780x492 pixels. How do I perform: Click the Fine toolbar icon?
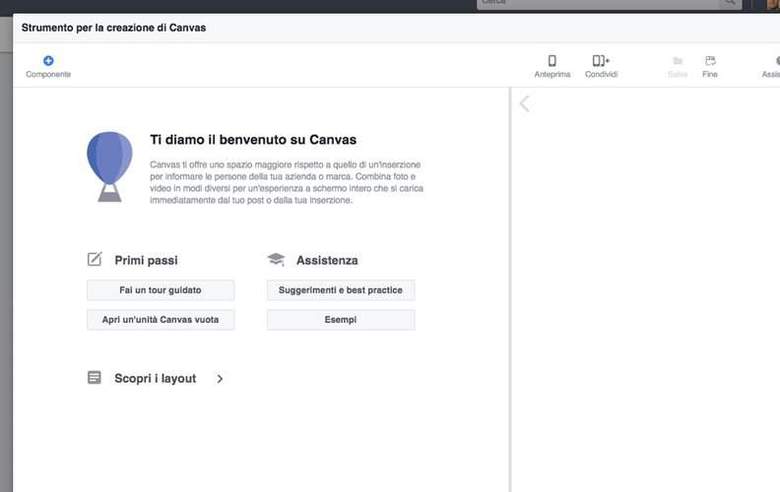point(710,61)
